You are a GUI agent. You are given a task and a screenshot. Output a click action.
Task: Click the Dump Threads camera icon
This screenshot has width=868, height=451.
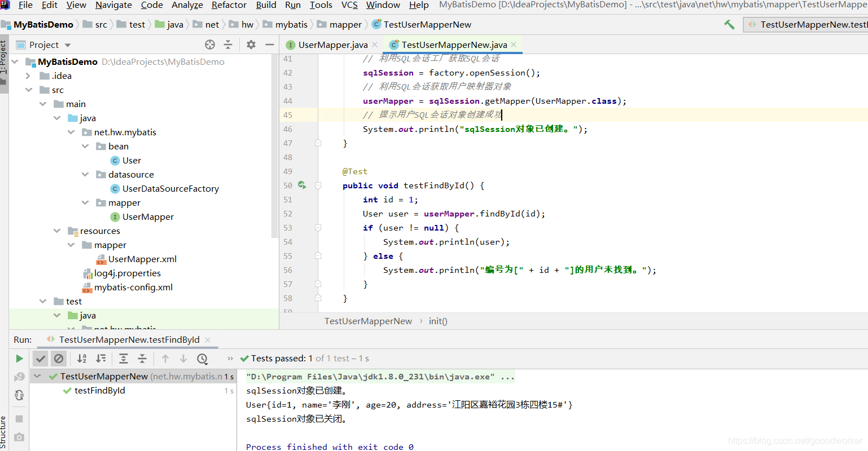(19, 437)
